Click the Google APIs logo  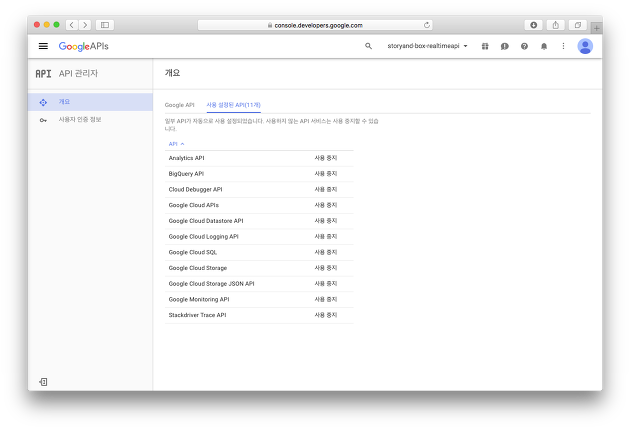pyautogui.click(x=84, y=46)
